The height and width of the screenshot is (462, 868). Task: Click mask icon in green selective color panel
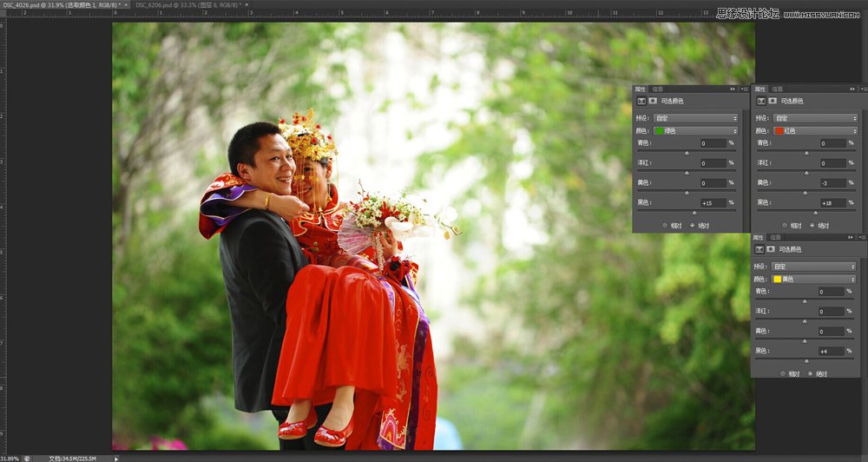click(x=653, y=101)
